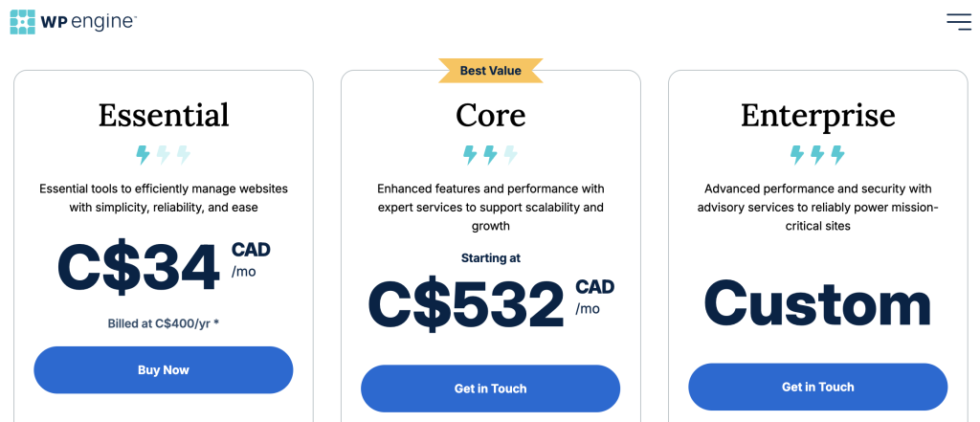Click the C$34 monthly price
This screenshot has width=980, height=422.
(x=140, y=268)
